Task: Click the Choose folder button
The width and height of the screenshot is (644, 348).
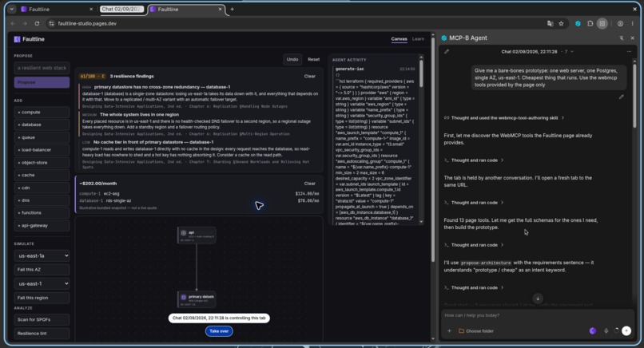Action: pyautogui.click(x=476, y=330)
